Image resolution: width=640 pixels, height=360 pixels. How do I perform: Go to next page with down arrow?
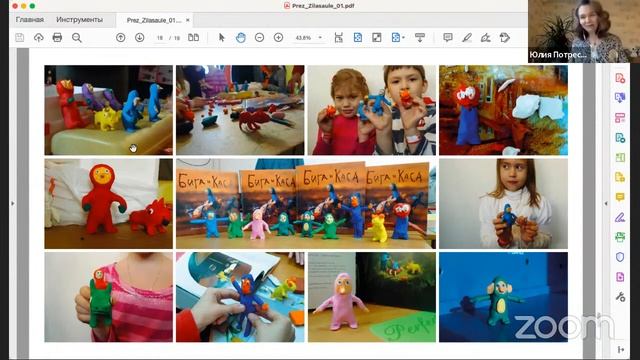tap(139, 38)
